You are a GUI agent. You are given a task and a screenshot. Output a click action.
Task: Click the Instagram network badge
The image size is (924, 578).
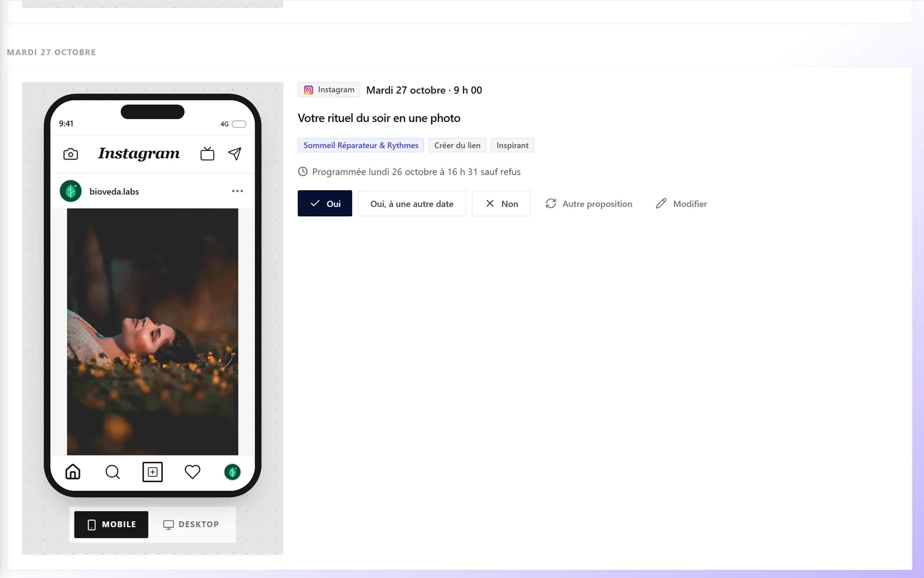coord(329,90)
